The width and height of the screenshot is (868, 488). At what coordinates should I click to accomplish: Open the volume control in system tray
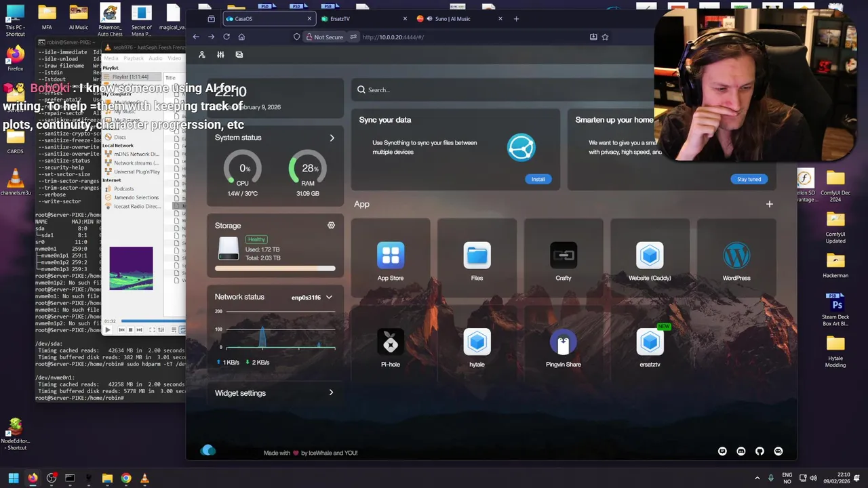[813, 478]
